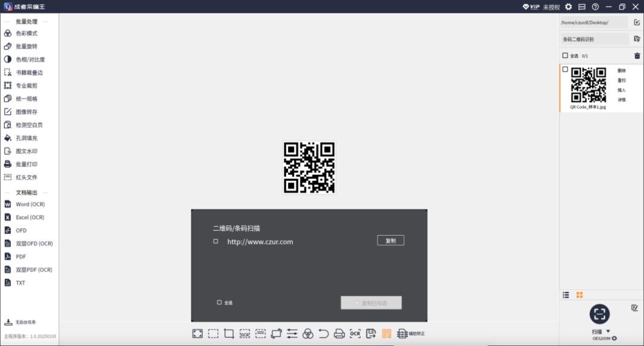
Task: Select dashed-frame OCR region tool
Action: pos(245,333)
